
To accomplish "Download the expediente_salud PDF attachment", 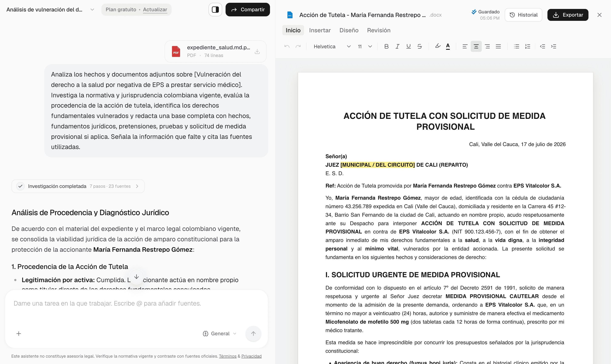I will [257, 51].
